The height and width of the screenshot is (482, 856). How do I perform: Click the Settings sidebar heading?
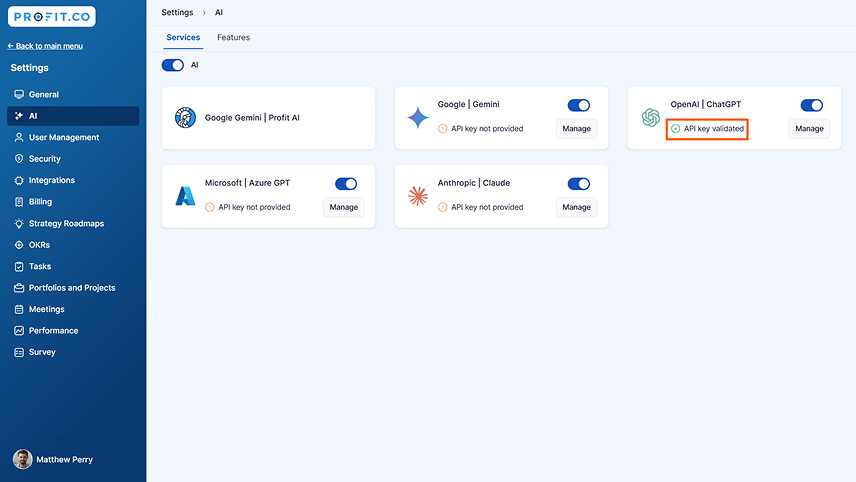[x=29, y=68]
